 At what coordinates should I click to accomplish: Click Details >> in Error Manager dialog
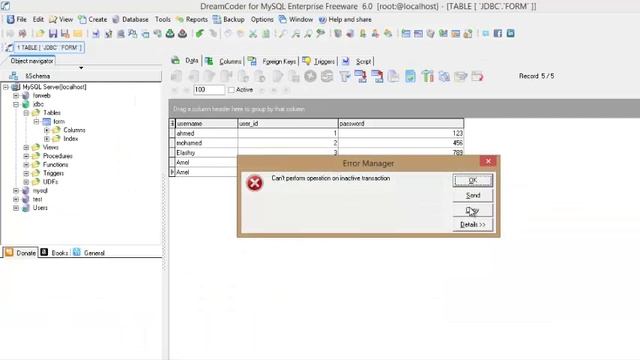coord(473,224)
